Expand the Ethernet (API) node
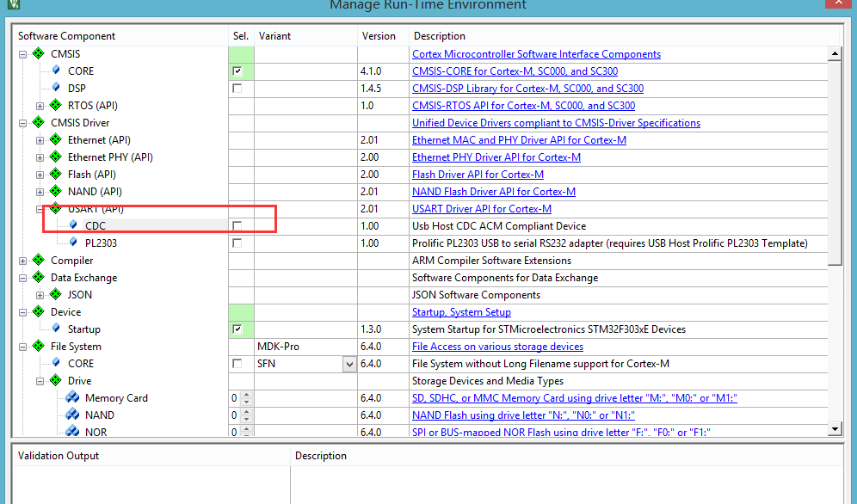 point(40,140)
